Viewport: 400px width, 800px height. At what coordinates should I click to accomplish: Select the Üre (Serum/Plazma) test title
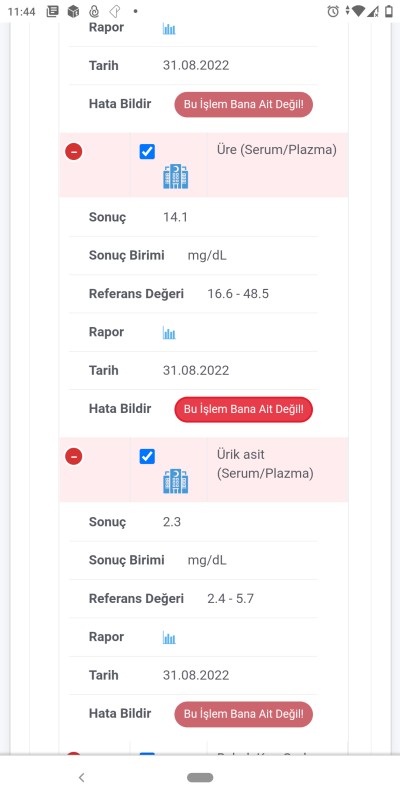pos(277,151)
